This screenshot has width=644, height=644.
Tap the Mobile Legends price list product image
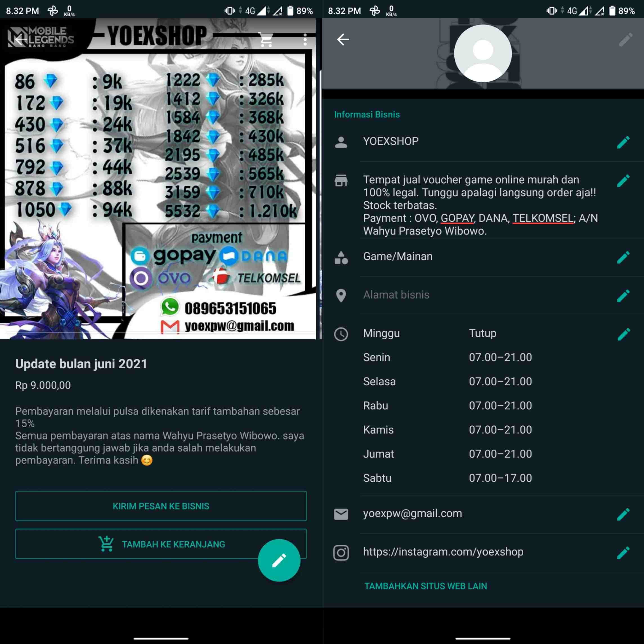coord(158,179)
